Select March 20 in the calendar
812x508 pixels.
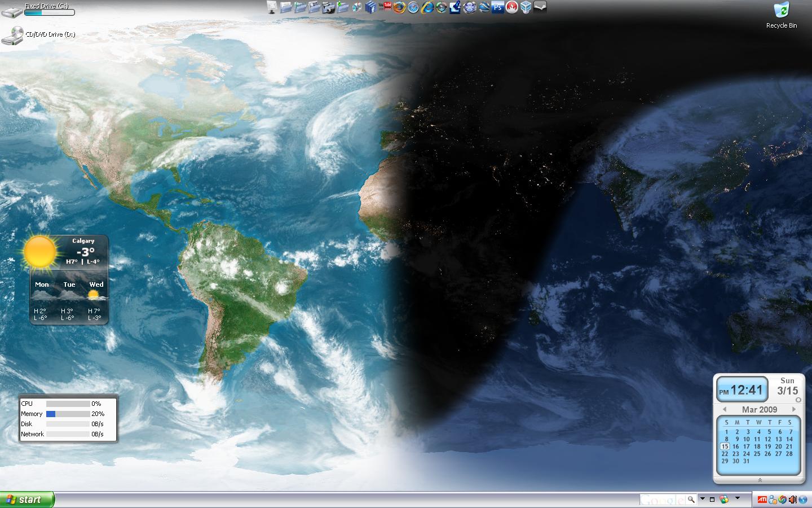779,446
